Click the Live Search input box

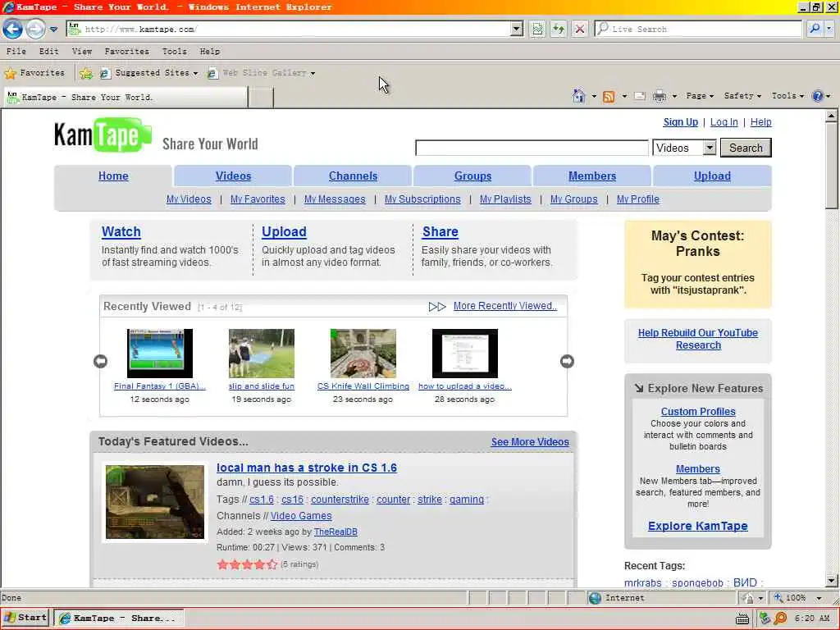[x=698, y=29]
